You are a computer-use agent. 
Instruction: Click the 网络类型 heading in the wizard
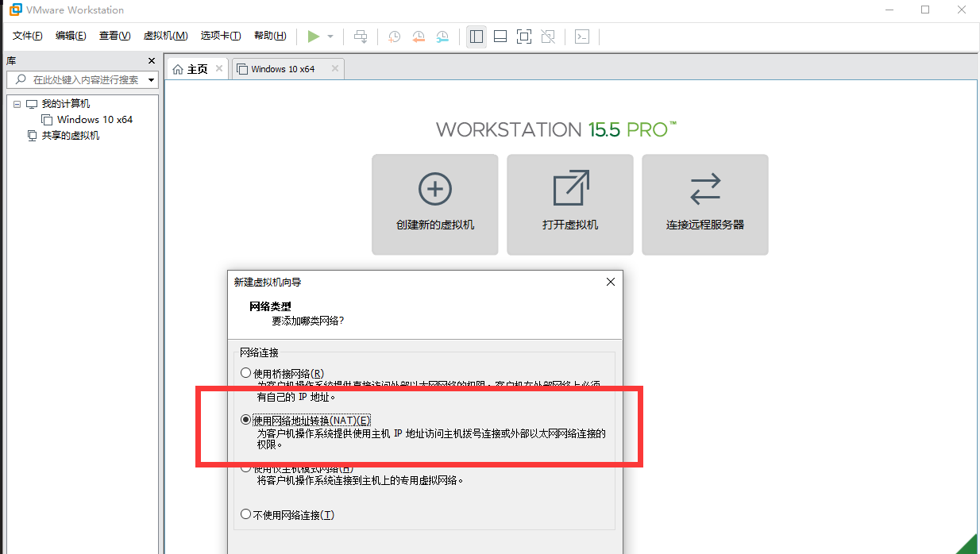270,306
